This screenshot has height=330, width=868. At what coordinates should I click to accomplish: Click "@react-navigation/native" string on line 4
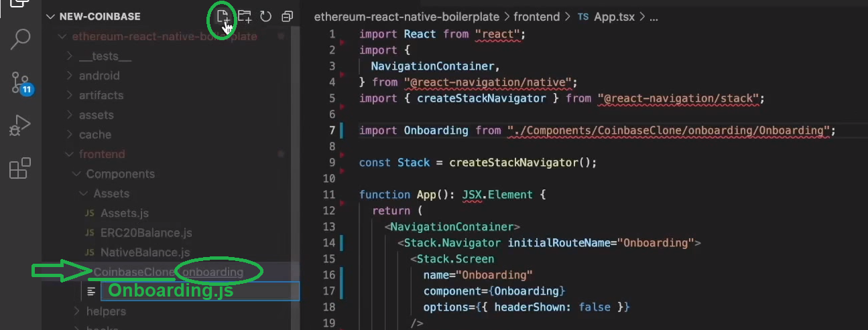(x=488, y=82)
